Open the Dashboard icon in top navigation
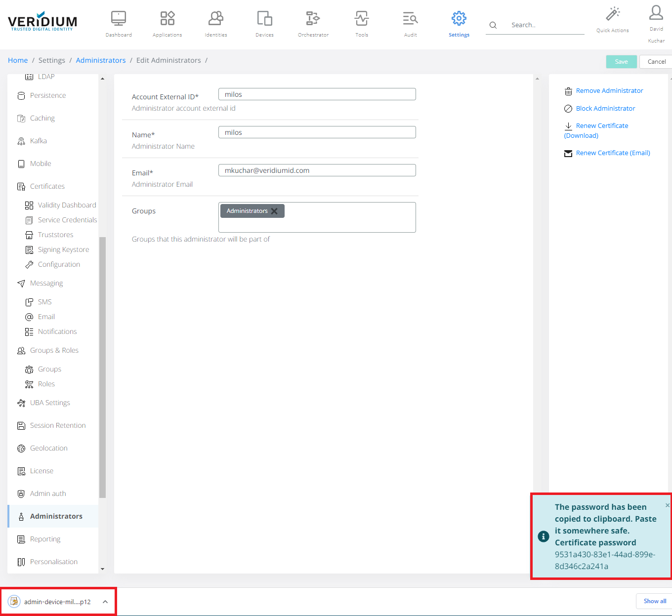 (119, 19)
